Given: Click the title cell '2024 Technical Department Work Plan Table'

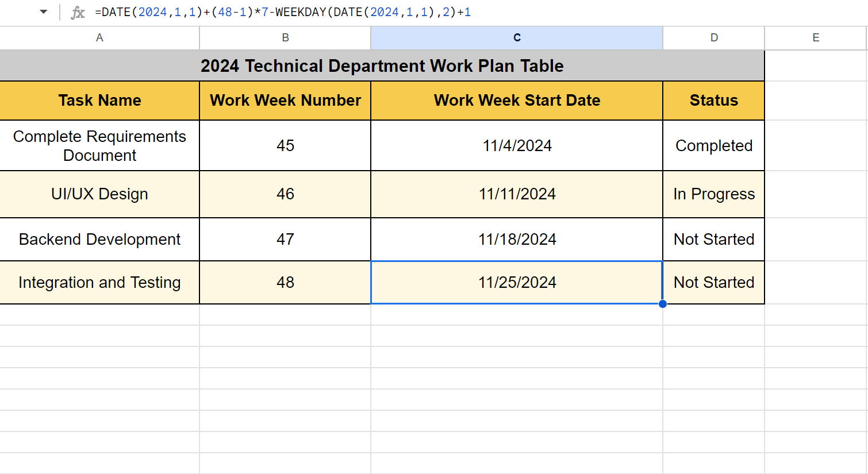Looking at the screenshot, I should click(382, 65).
